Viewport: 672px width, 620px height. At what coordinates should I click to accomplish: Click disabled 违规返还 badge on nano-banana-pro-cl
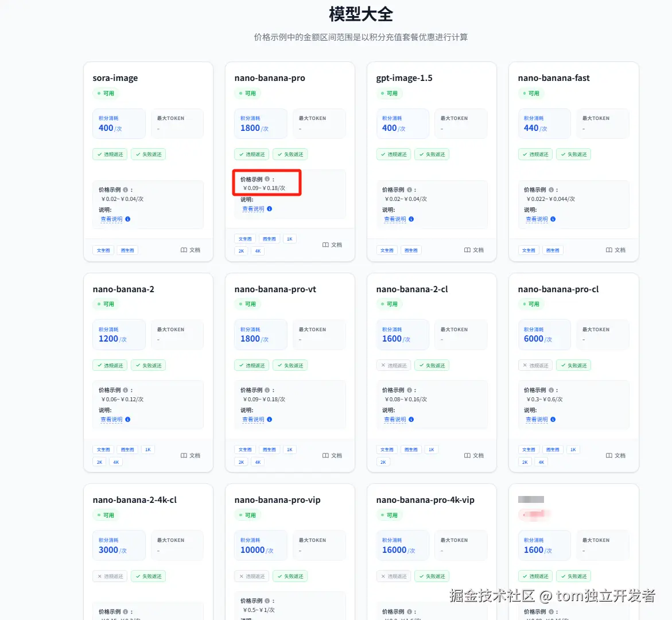pos(535,365)
